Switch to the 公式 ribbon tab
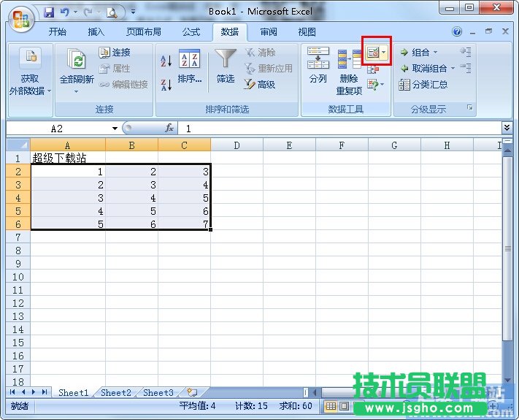Image resolution: width=519 pixels, height=420 pixels. (x=191, y=32)
